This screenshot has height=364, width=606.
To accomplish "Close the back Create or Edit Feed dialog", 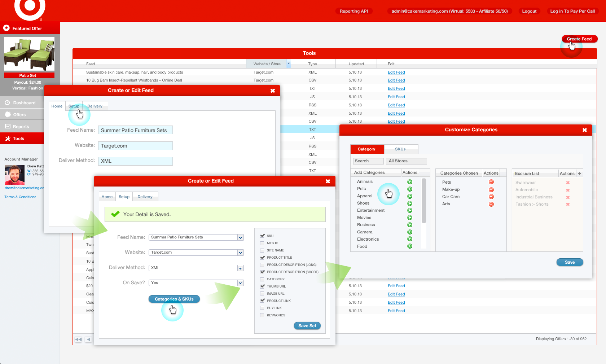I will tap(273, 91).
